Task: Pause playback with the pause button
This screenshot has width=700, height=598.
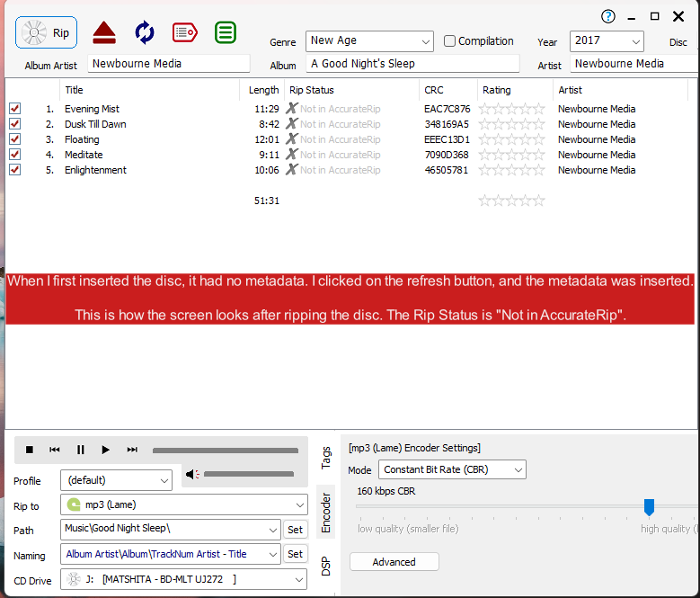Action: 80,450
